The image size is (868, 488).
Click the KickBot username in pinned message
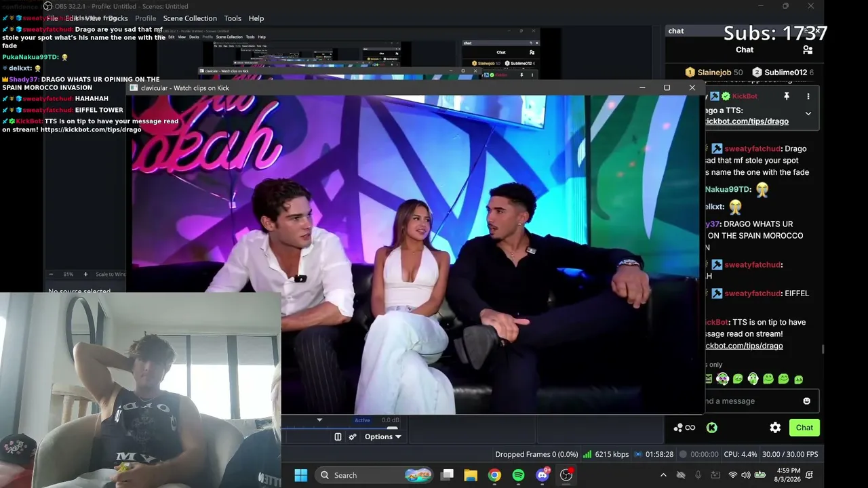(x=745, y=96)
